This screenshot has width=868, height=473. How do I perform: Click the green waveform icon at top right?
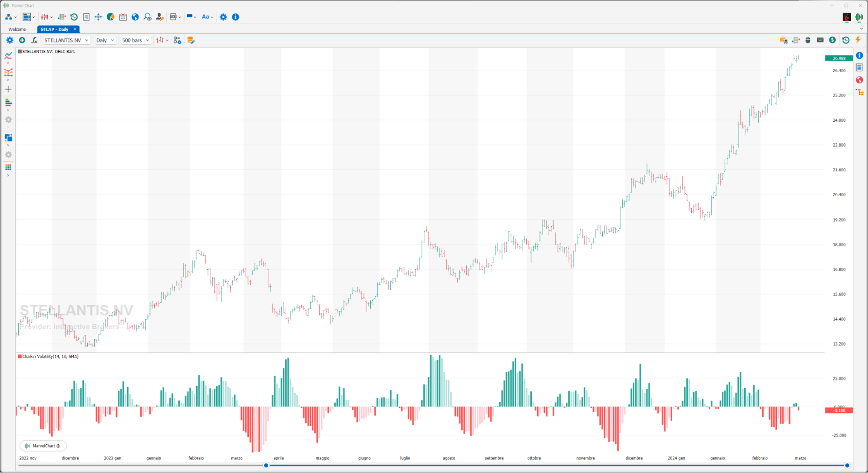[859, 17]
